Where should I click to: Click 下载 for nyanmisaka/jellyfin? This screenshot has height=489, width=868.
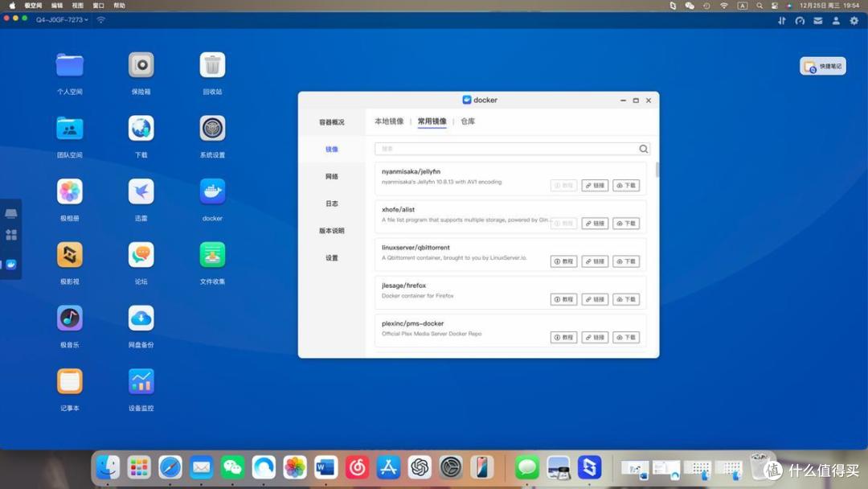(626, 186)
